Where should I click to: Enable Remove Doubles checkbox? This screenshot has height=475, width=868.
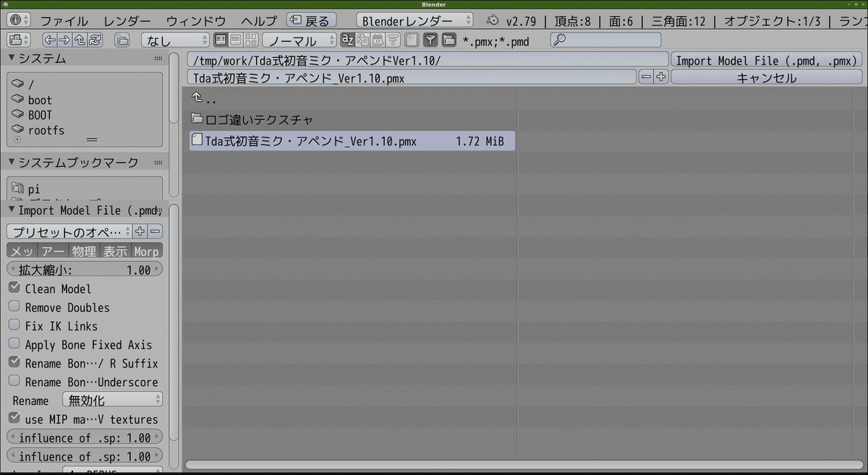pos(14,307)
